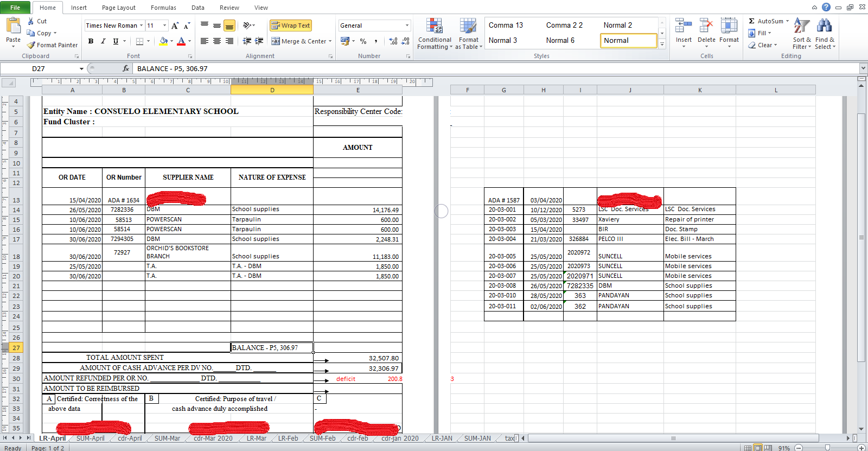Image resolution: width=868 pixels, height=451 pixels.
Task: Insert cells button
Action: [684, 33]
